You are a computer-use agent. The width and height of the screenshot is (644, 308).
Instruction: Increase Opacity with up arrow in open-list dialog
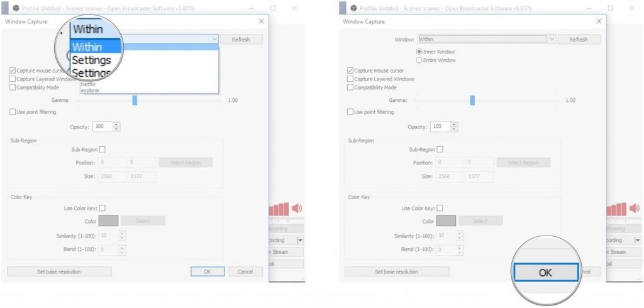tap(116, 124)
